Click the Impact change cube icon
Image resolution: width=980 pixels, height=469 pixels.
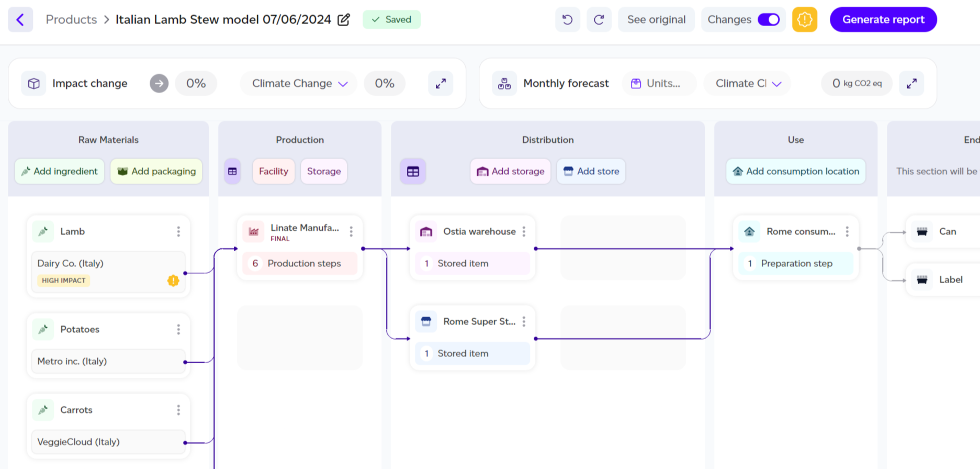point(34,83)
